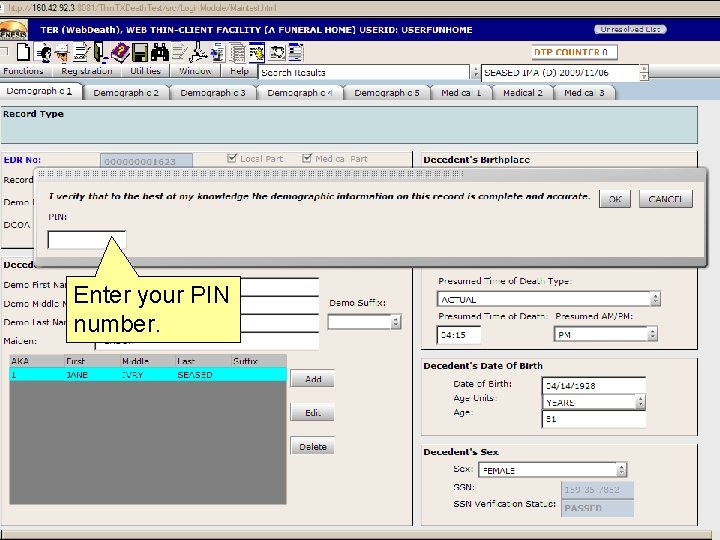Click the Delete AKA button
This screenshot has width=720, height=540.
312,446
